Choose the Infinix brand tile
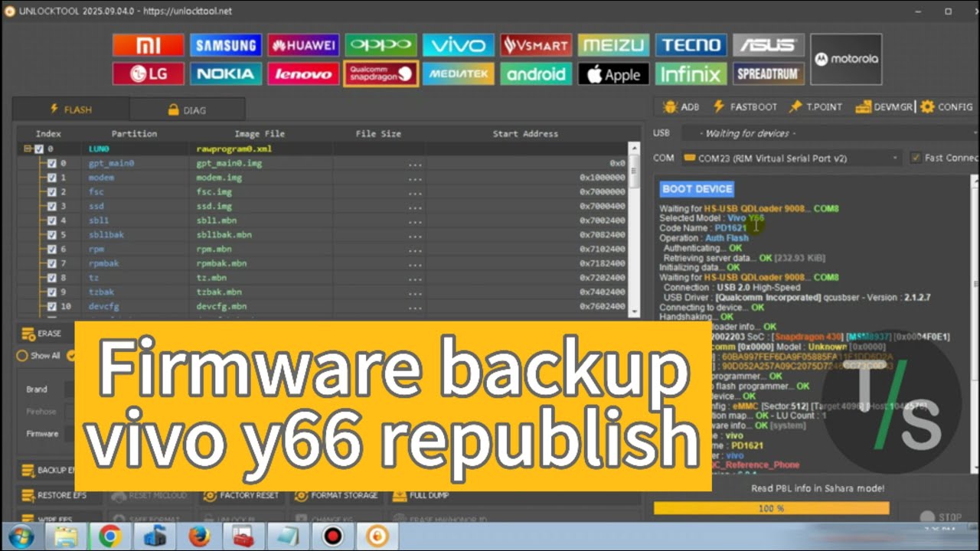 691,73
